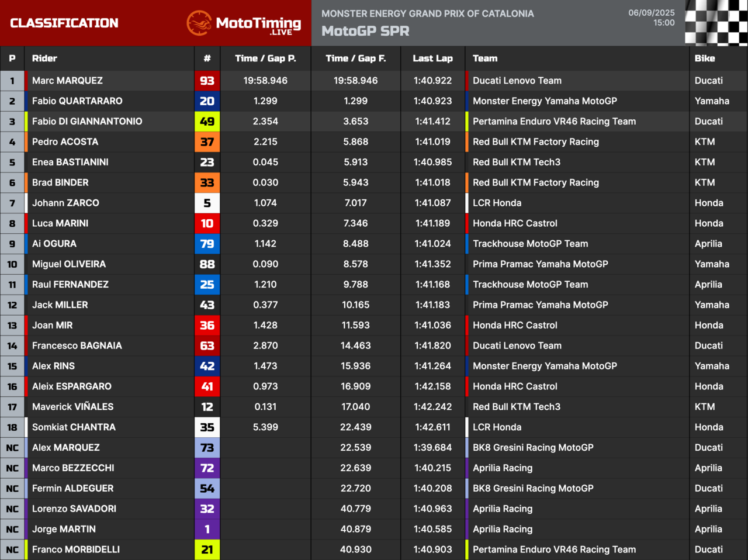Select Savadori's number 32 badge

click(x=207, y=509)
